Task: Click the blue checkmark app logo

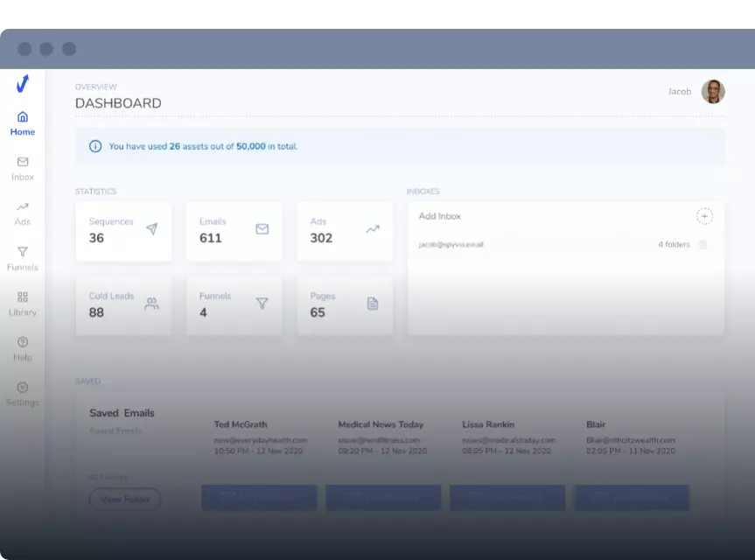Action: 23,84
